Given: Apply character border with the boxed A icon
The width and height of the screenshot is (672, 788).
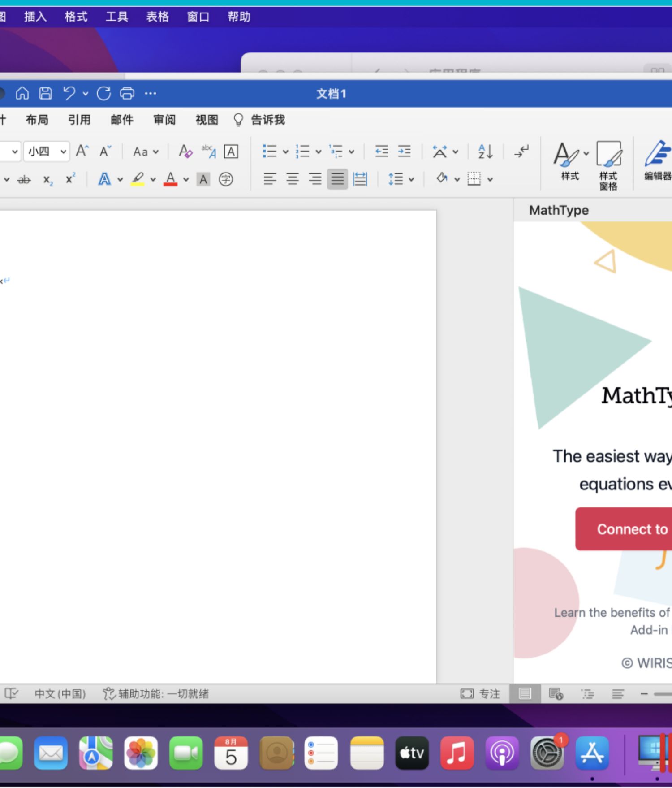Looking at the screenshot, I should 231,152.
